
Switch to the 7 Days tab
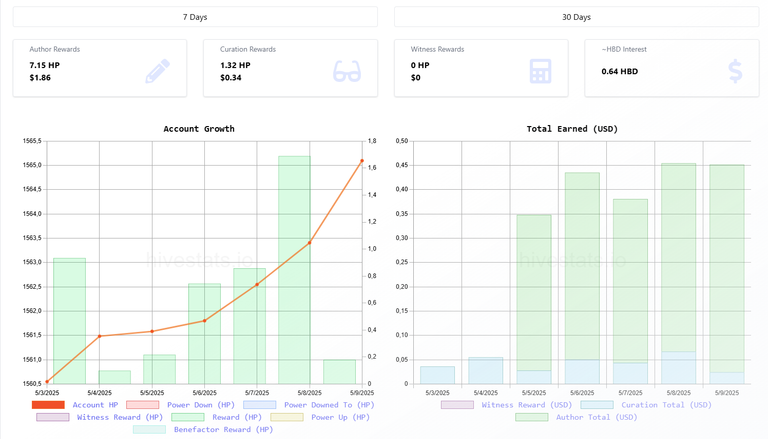tap(195, 17)
